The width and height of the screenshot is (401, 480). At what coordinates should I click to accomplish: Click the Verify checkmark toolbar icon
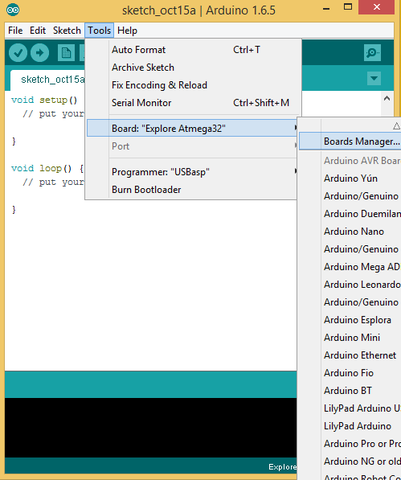(x=18, y=53)
